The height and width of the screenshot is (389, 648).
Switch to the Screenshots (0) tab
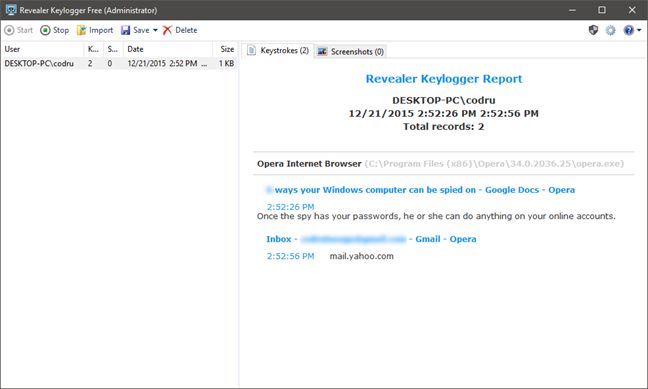pyautogui.click(x=350, y=52)
